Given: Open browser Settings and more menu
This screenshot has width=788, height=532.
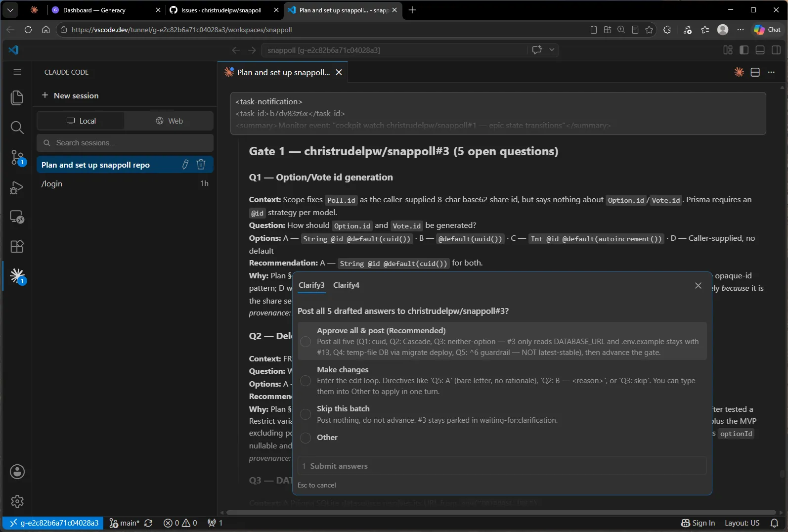Looking at the screenshot, I should tap(740, 30).
